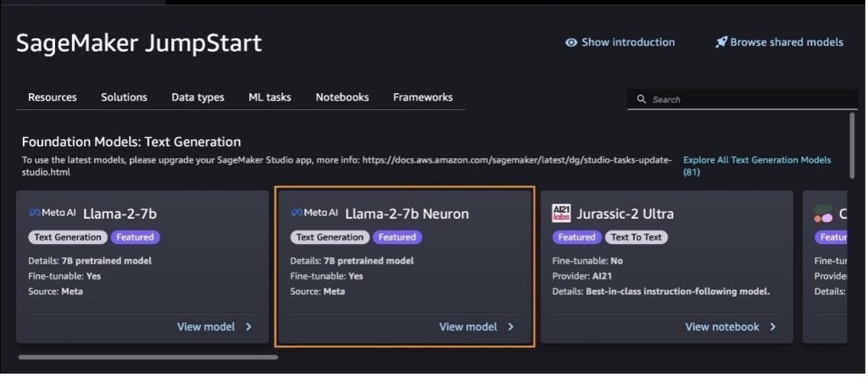Image resolution: width=868 pixels, height=377 pixels.
Task: Click chevron on Llama-2-7b Neuron View model
Action: pyautogui.click(x=510, y=327)
